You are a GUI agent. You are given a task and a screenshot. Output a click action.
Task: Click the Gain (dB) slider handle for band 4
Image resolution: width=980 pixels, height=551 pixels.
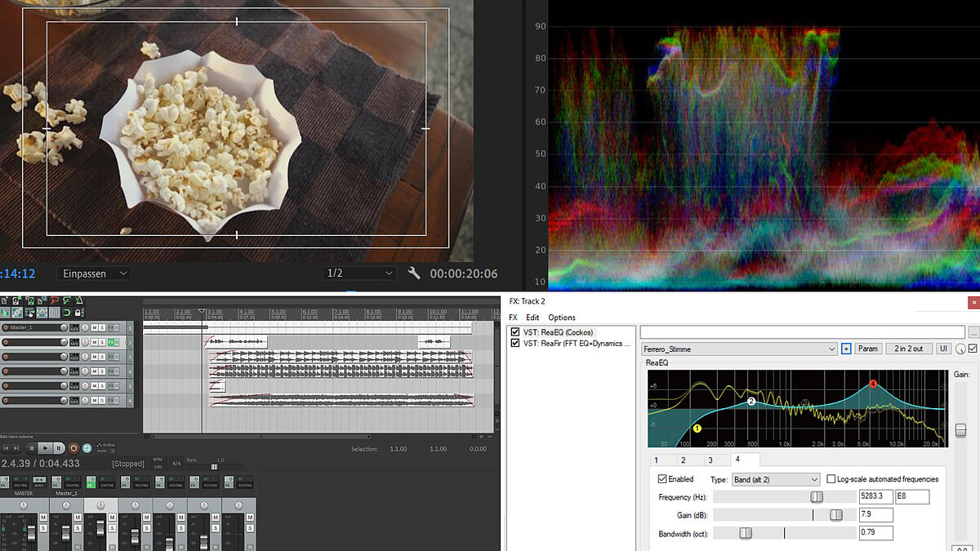[x=836, y=515]
